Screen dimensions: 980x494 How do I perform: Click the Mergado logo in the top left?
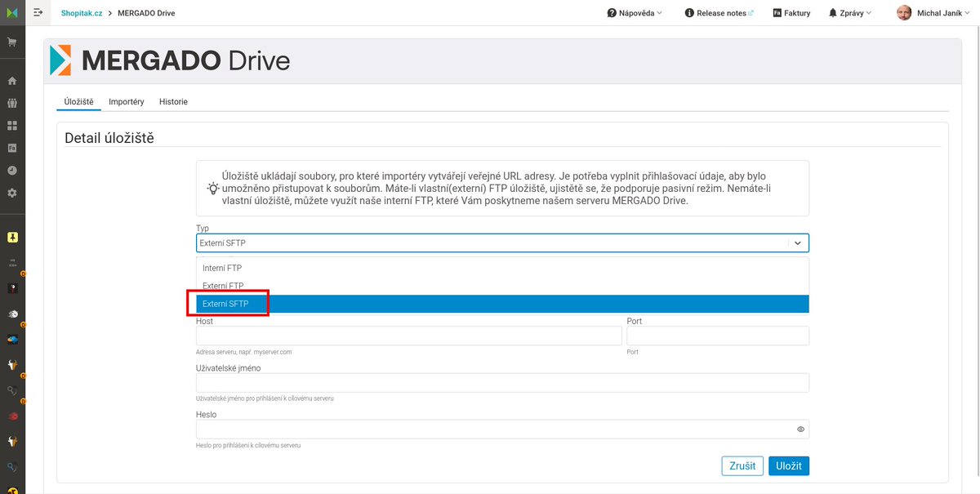(11, 12)
